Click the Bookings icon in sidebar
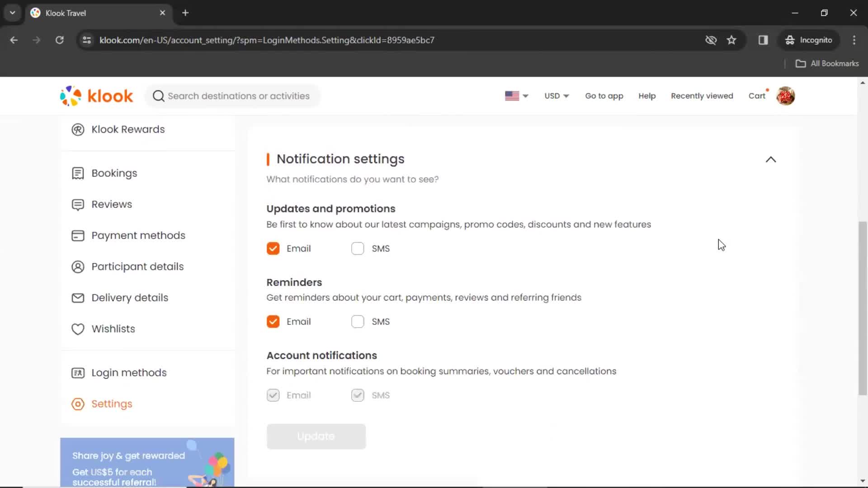The width and height of the screenshot is (868, 488). coord(78,173)
